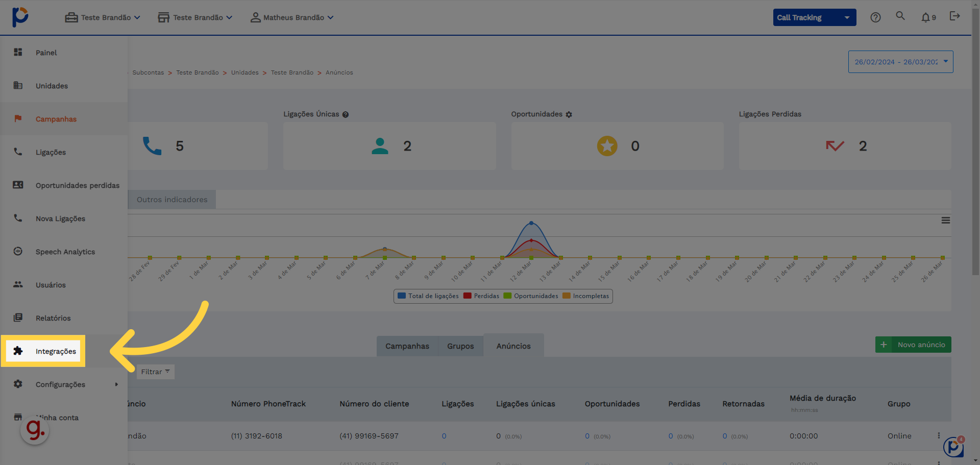Click chart peak point on 12 de Mar

click(531, 223)
